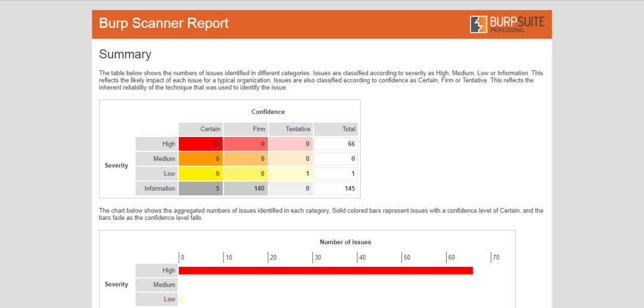Select the Medium total value 0
The image size is (644, 308).
click(x=336, y=158)
